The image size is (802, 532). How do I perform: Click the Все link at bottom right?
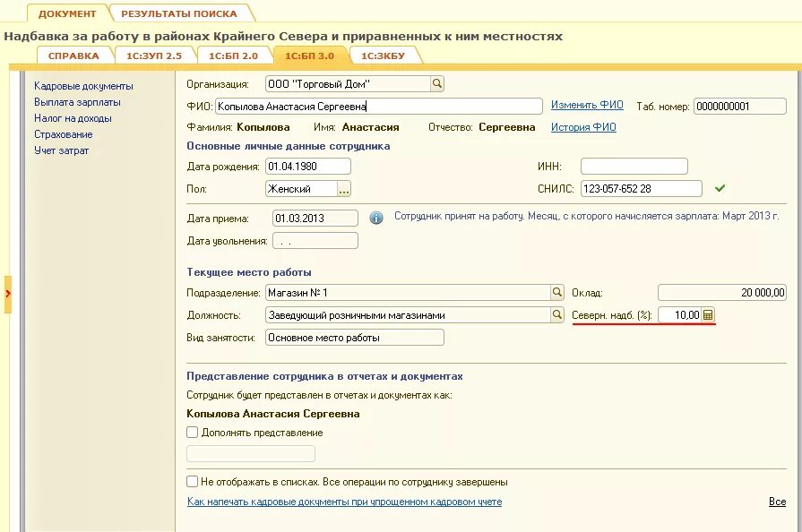tap(777, 502)
